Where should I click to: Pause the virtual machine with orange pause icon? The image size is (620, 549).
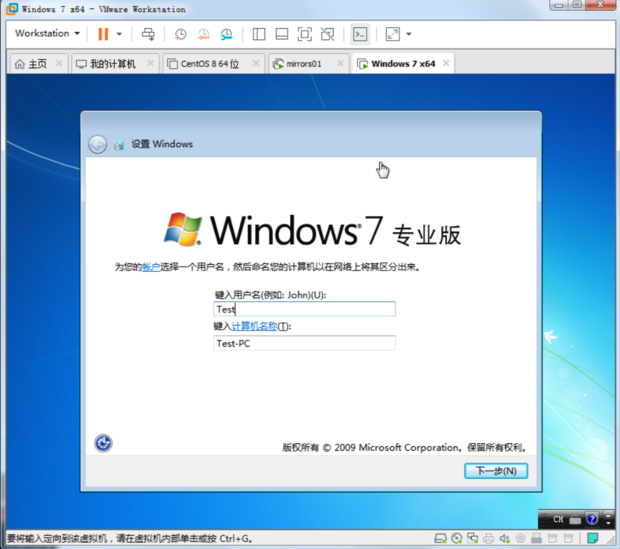[103, 34]
